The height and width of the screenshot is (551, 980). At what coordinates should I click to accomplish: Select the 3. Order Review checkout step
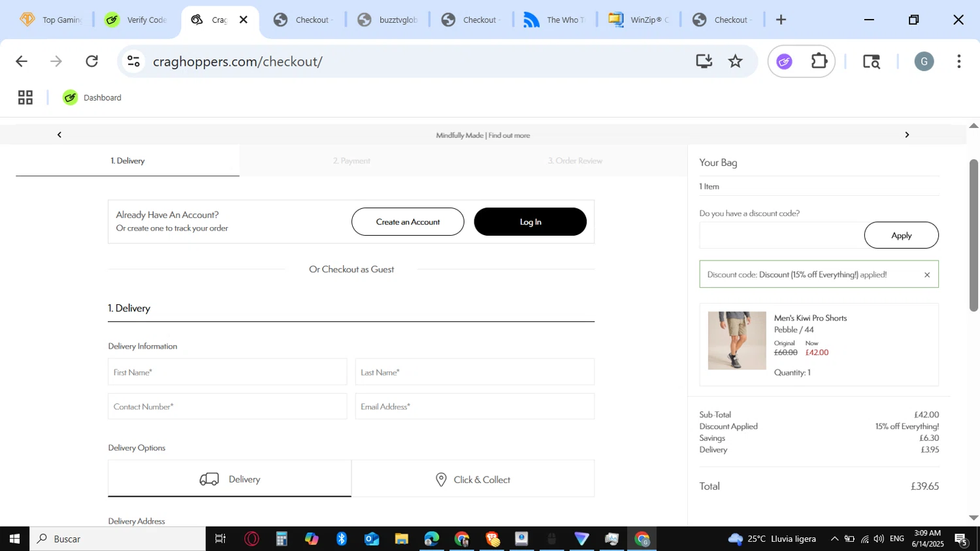pyautogui.click(x=575, y=161)
